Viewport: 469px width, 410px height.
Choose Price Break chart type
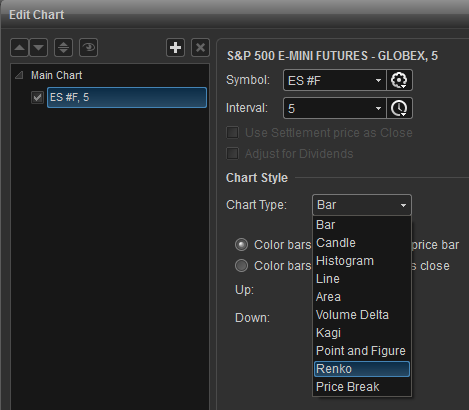(x=362, y=387)
